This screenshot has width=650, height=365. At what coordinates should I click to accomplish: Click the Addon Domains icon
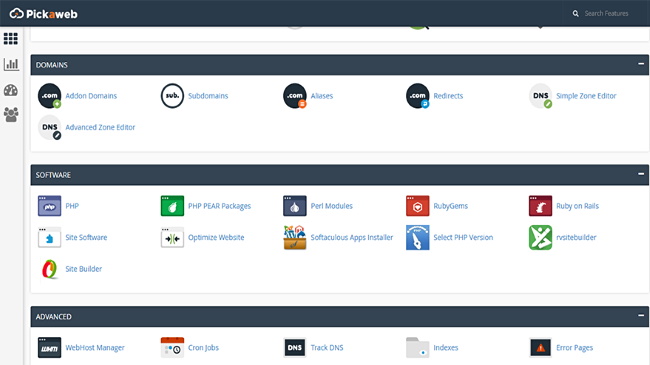[x=50, y=96]
